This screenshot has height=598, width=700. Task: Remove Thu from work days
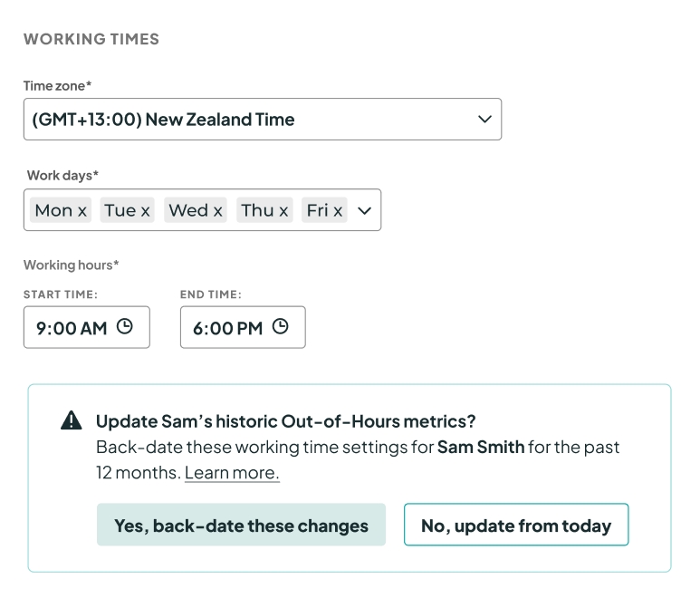point(283,211)
